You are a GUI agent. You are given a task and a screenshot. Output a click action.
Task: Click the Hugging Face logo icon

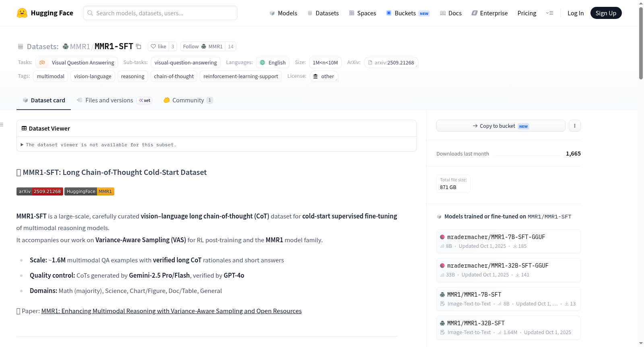[x=22, y=13]
